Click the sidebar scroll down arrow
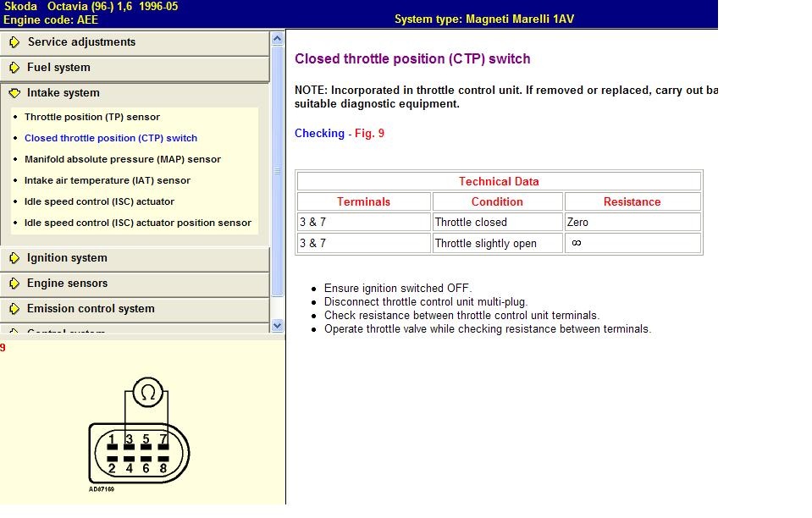The height and width of the screenshot is (518, 812). (x=277, y=326)
